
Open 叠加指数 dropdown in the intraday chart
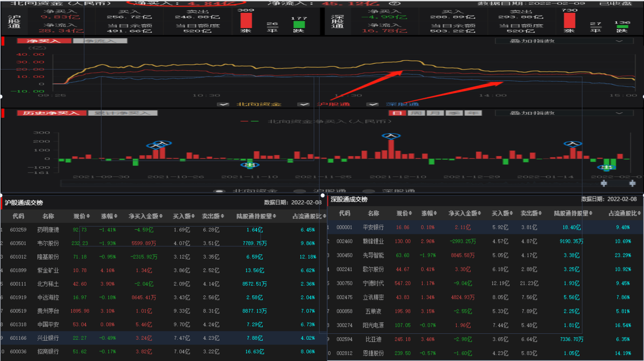point(564,41)
